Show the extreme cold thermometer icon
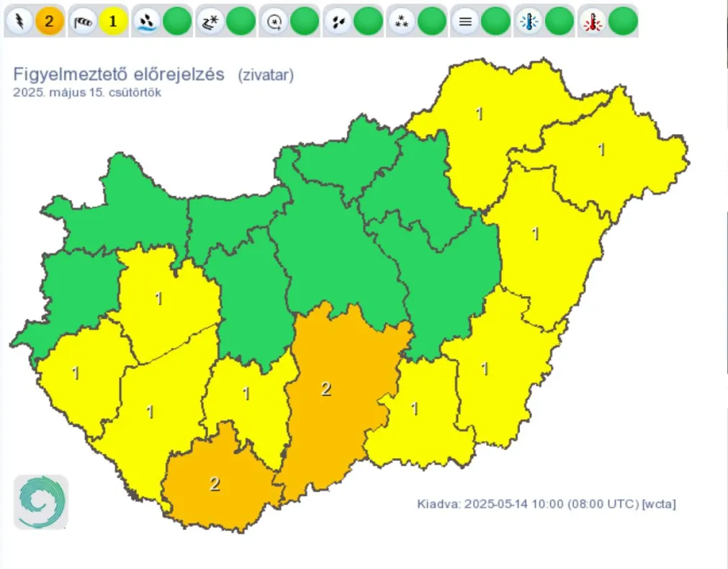The image size is (728, 569). [x=529, y=22]
